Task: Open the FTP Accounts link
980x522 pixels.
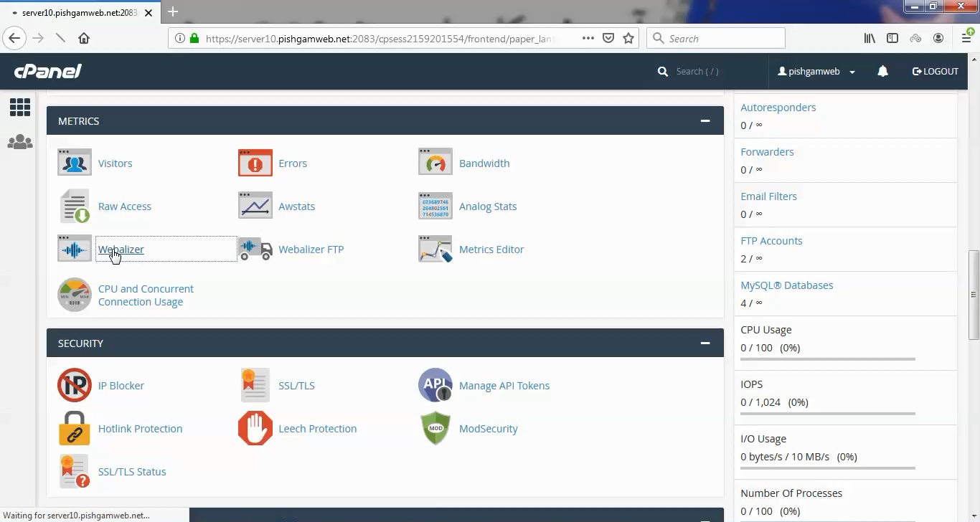Action: point(771,240)
